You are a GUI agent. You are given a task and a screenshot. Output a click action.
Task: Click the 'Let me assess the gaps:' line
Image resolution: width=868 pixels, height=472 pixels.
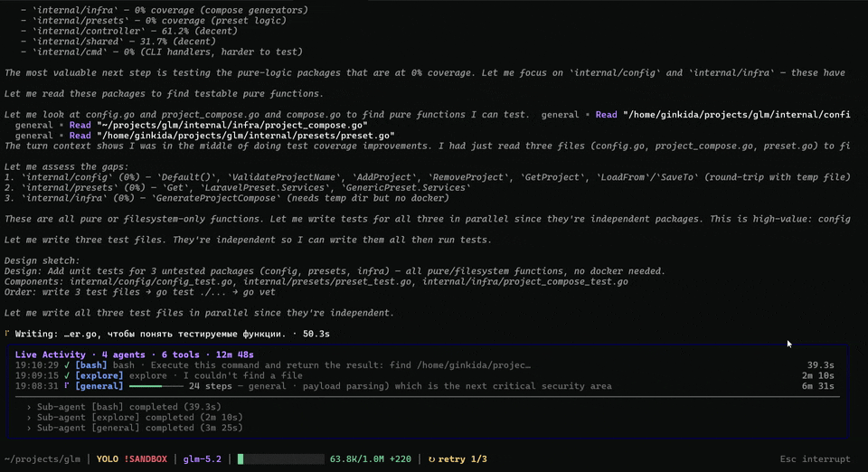click(x=66, y=166)
